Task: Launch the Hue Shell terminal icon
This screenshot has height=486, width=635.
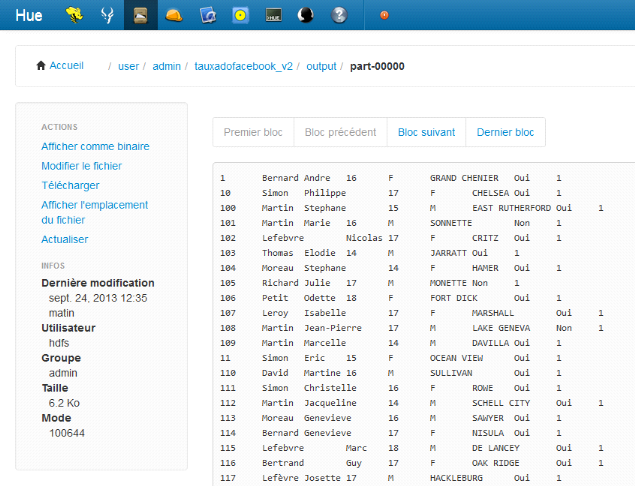Action: pyautogui.click(x=273, y=15)
